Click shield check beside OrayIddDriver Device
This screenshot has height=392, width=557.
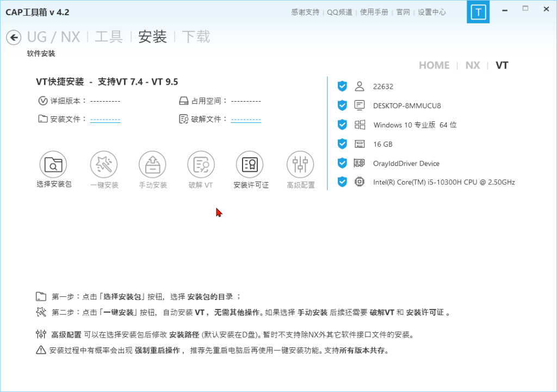[342, 163]
